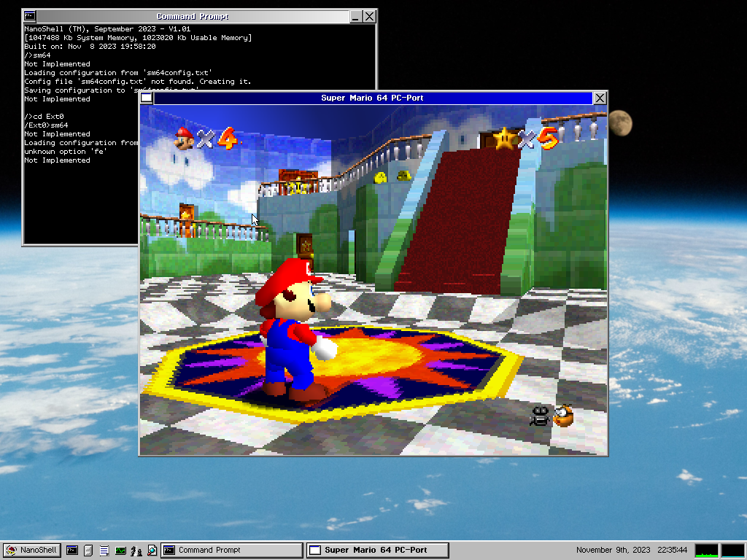
Task: Click the 'Built on: Nov 8 2023' line
Action: [x=90, y=47]
